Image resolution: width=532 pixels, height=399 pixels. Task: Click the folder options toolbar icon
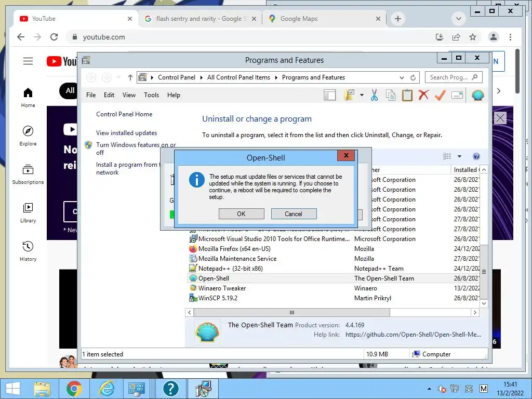[349, 96]
